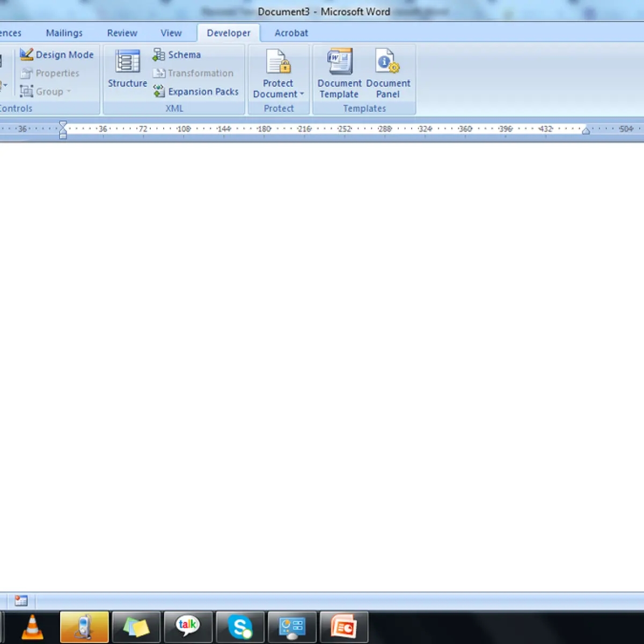This screenshot has height=644, width=644.
Task: Open PowerPoint from taskbar
Action: (344, 627)
